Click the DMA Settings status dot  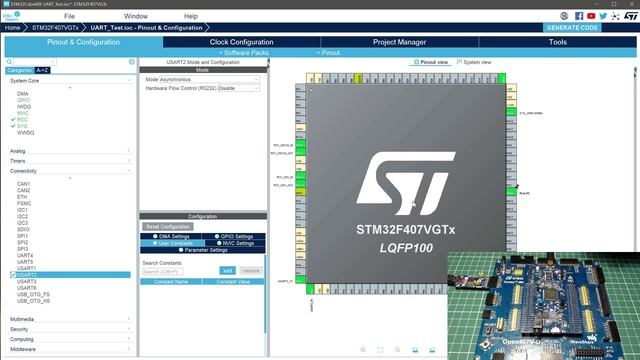[155, 236]
